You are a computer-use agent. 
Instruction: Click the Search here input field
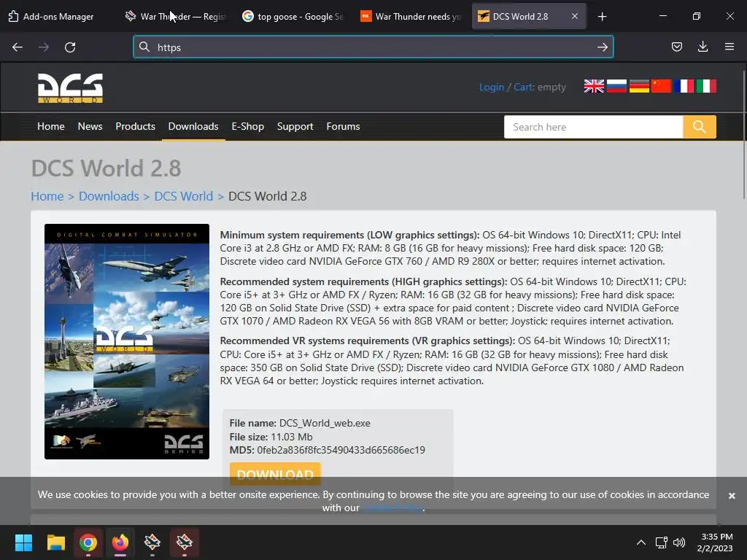pos(594,127)
